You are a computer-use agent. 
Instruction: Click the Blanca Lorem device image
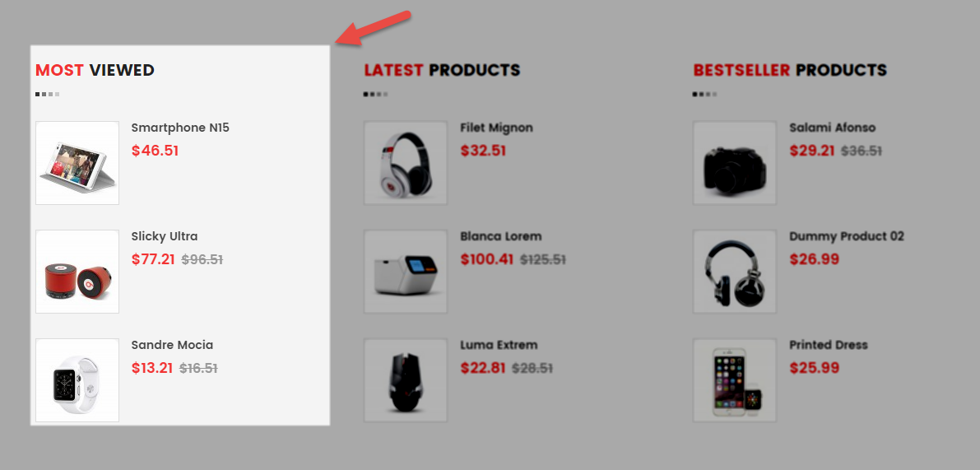(x=406, y=272)
